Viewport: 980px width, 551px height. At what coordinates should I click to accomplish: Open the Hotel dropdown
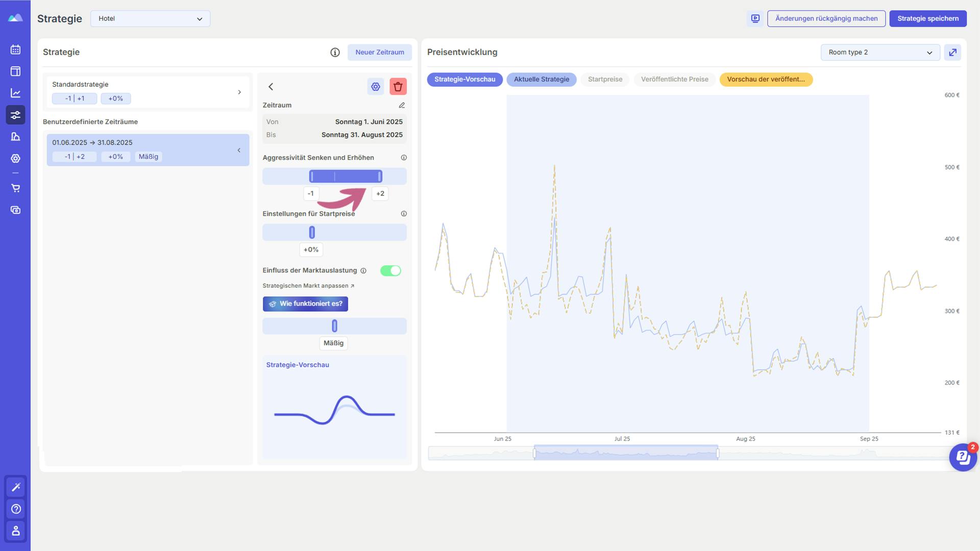[x=150, y=18]
